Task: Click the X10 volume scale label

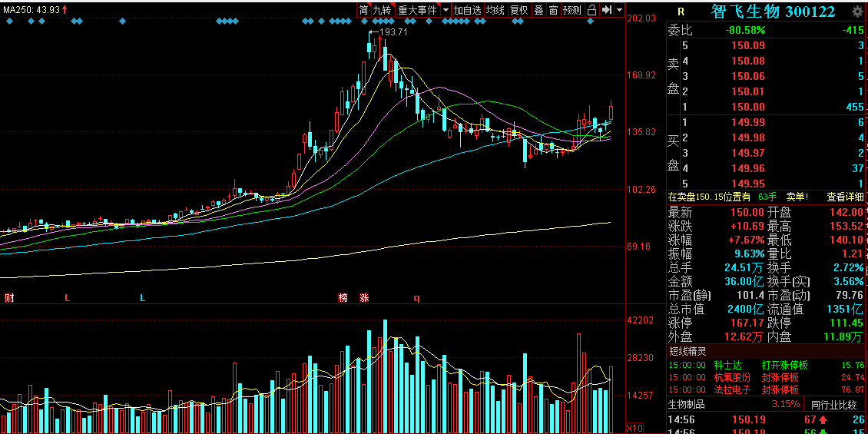Action: coord(634,429)
